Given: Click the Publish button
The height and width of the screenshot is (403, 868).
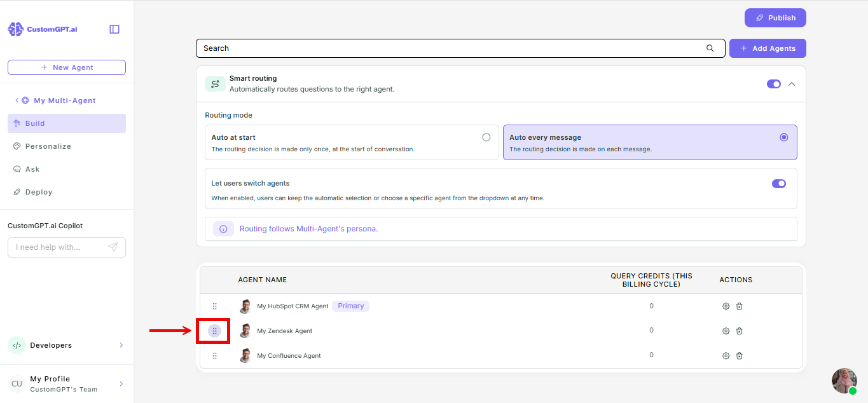Looking at the screenshot, I should (775, 18).
